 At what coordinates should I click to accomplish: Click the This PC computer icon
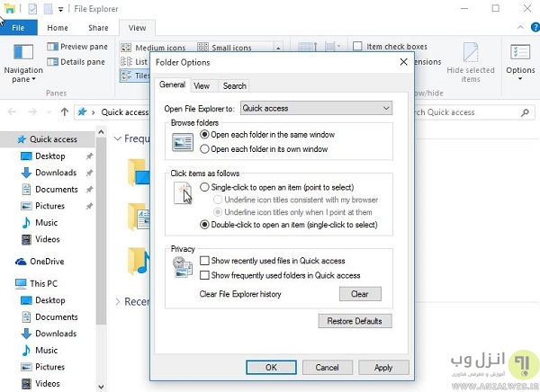(x=22, y=282)
